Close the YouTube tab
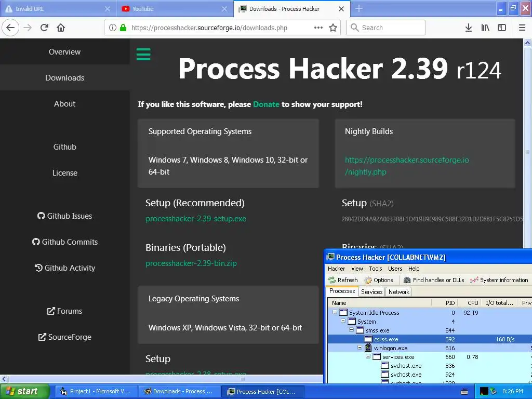 pyautogui.click(x=224, y=9)
